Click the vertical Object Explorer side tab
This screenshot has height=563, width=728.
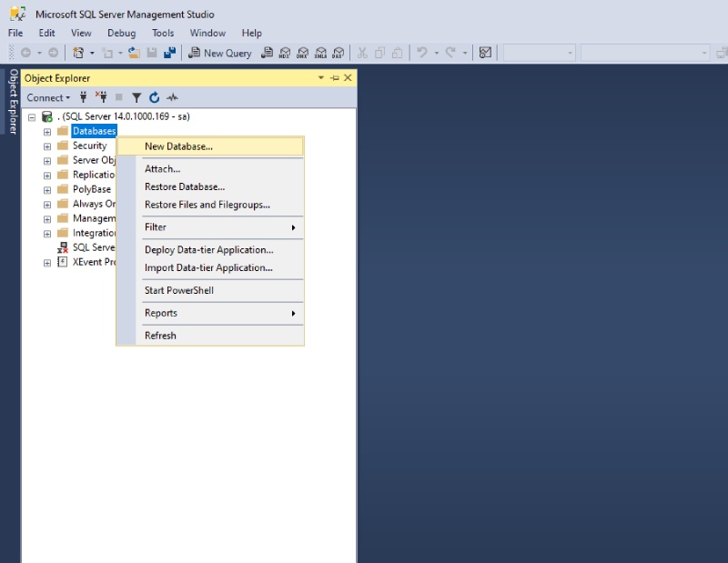coord(13,101)
